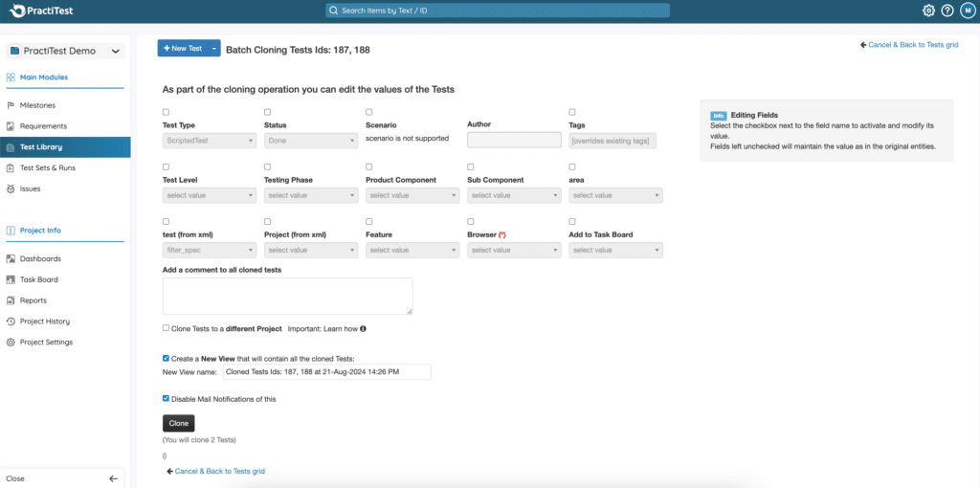Click Close at sidebar bottom
Screen dimensions: 980x488
tap(15, 478)
